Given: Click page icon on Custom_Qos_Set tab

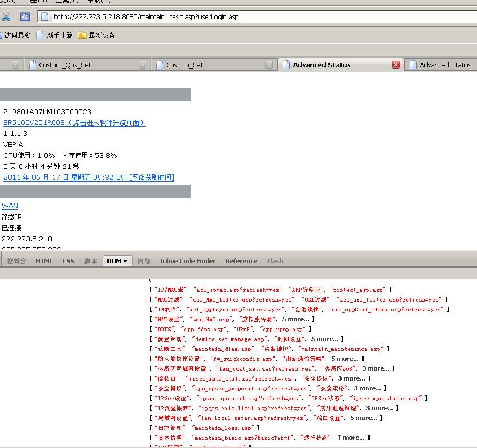Looking at the screenshot, I should tap(32, 65).
